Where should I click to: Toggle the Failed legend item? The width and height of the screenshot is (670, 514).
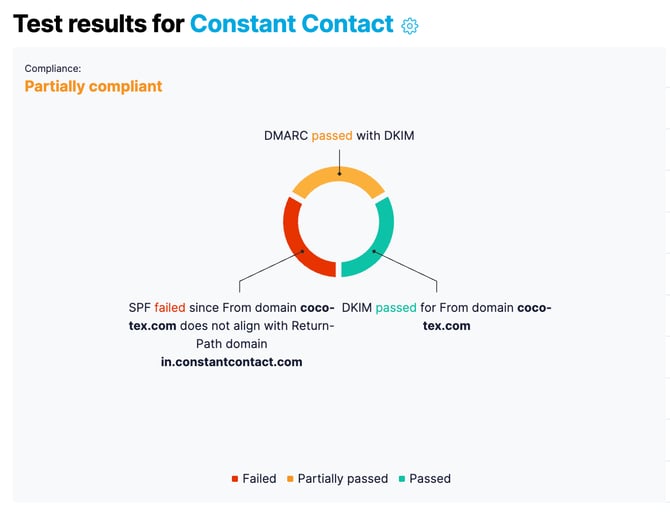[x=254, y=479]
